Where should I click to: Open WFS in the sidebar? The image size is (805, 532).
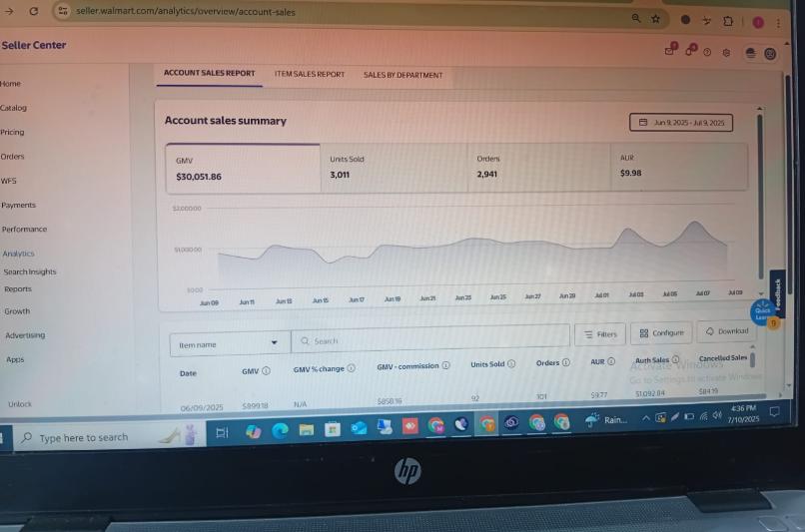click(x=9, y=181)
